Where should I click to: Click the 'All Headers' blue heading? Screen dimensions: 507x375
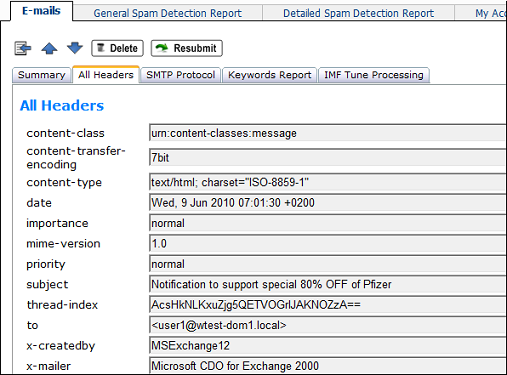[62, 106]
